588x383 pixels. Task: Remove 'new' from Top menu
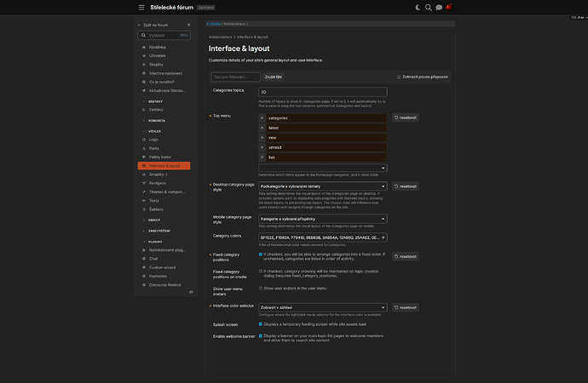(x=262, y=137)
